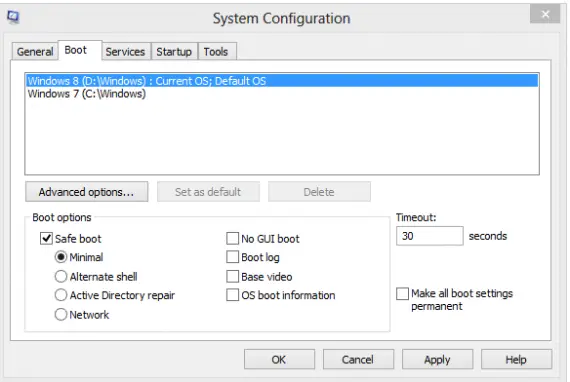
Task: Choose Active Directory repair option
Action: tap(61, 295)
